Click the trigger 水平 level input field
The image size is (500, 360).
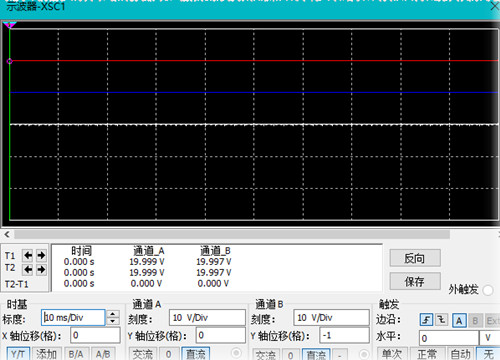[449, 338]
